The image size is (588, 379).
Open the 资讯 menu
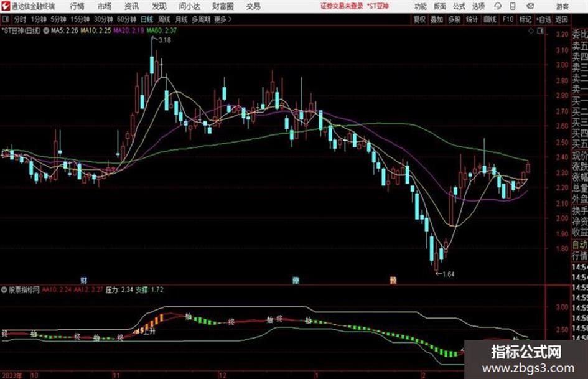pyautogui.click(x=132, y=6)
